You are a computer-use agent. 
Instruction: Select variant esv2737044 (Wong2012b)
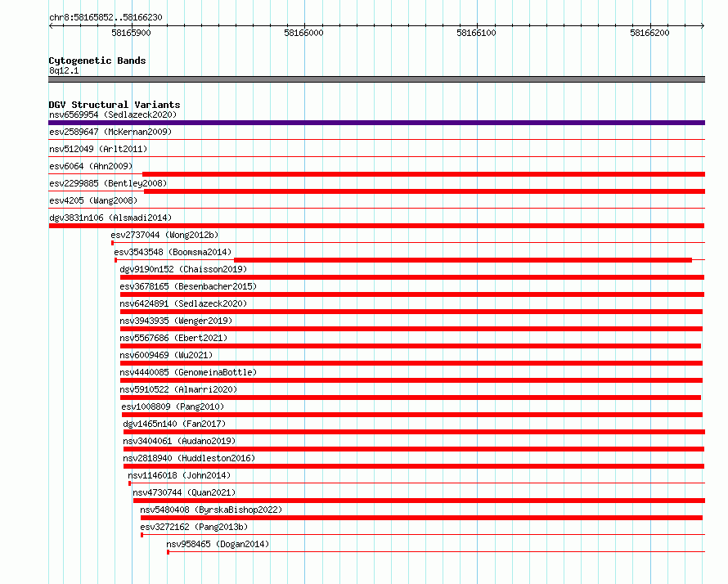tap(164, 235)
